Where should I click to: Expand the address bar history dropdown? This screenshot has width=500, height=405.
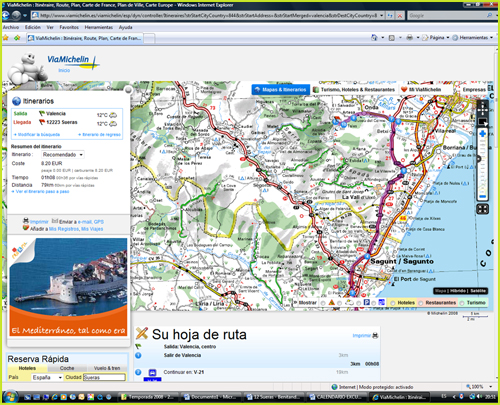381,15
